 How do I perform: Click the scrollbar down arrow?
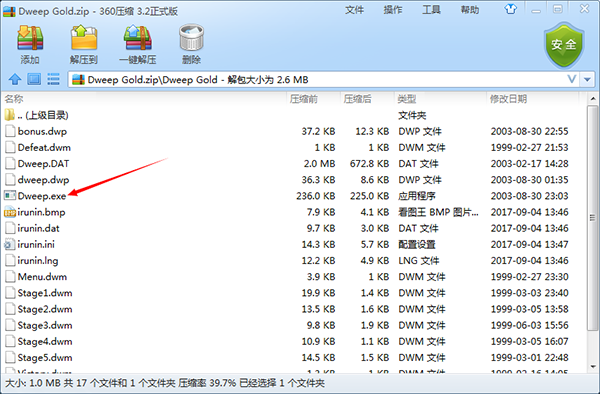pyautogui.click(x=593, y=367)
